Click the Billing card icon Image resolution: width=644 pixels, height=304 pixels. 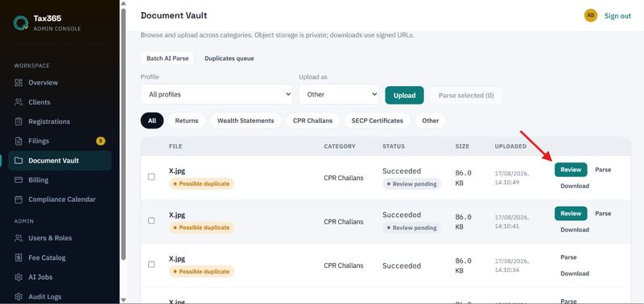coord(19,179)
